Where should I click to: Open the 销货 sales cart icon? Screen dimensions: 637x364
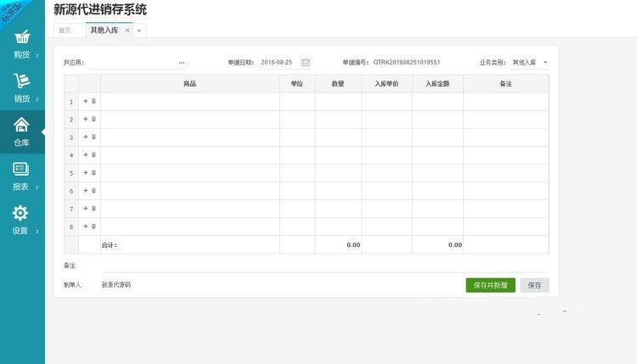tap(22, 81)
